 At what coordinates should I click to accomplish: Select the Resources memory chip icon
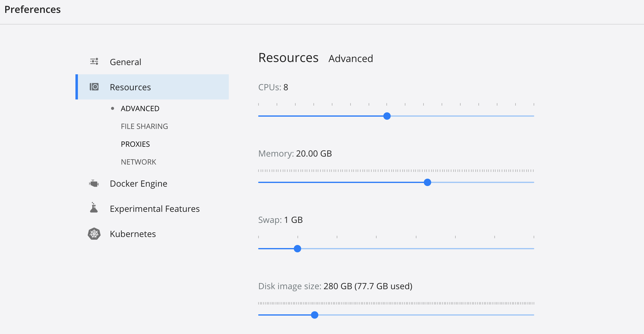coord(94,87)
